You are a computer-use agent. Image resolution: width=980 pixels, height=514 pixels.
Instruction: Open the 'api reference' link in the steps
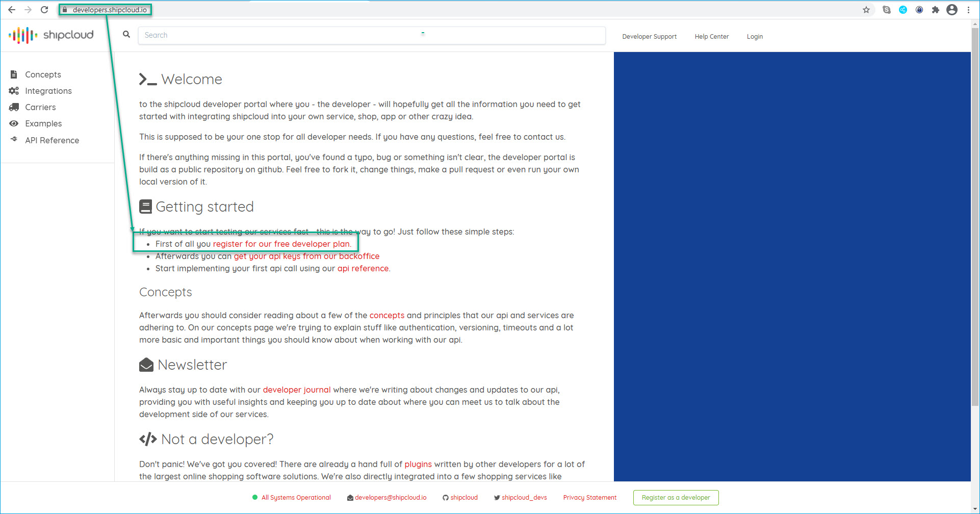363,268
